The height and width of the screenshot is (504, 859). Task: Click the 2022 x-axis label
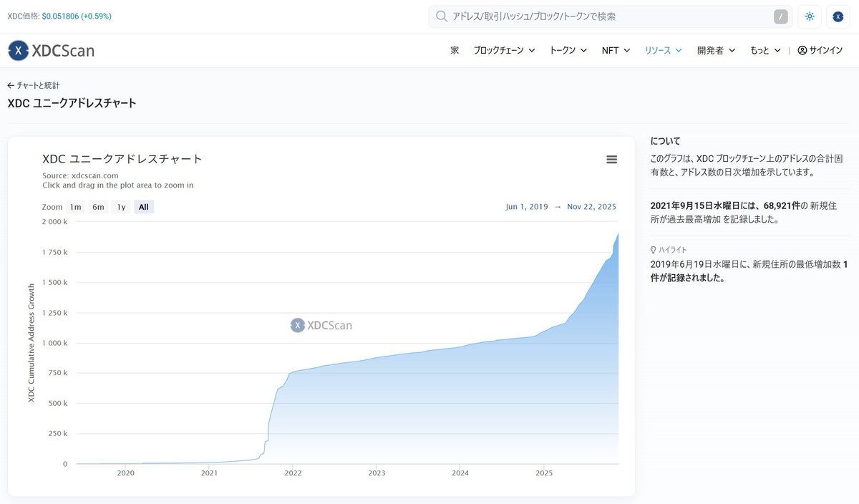(293, 473)
